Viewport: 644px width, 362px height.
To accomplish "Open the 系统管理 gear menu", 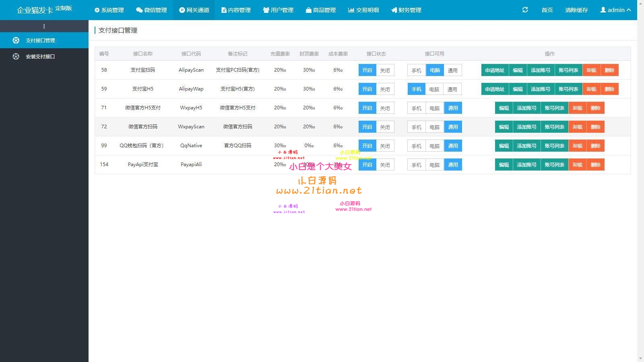I will point(109,10).
